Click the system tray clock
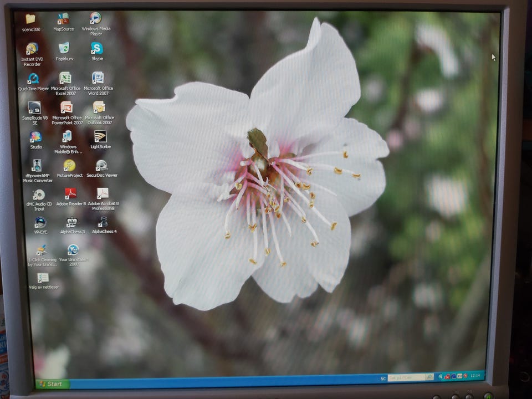This screenshot has width=532, height=399. coord(475,376)
